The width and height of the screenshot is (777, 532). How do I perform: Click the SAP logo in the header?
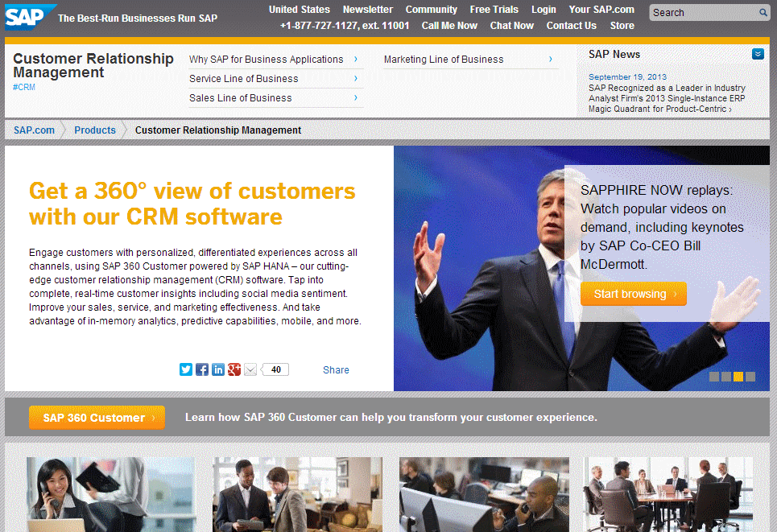(x=28, y=17)
